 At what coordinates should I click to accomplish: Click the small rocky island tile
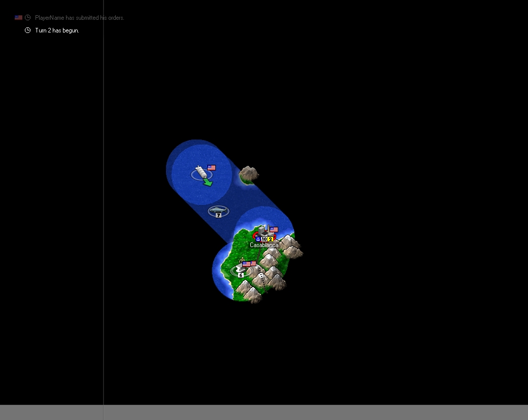[x=248, y=174]
